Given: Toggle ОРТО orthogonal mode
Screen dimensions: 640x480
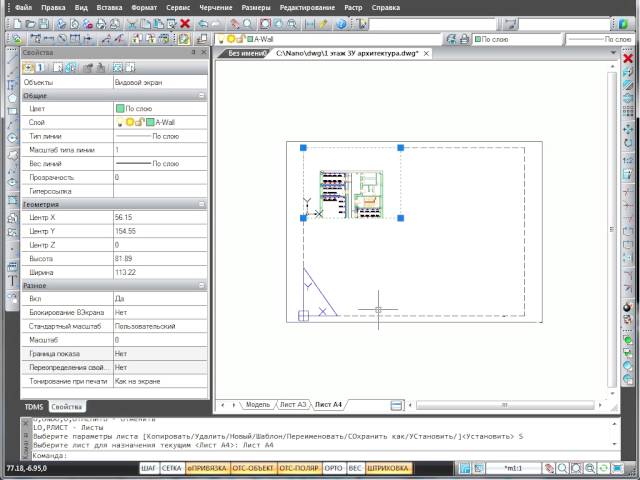Looking at the screenshot, I should coord(333,468).
